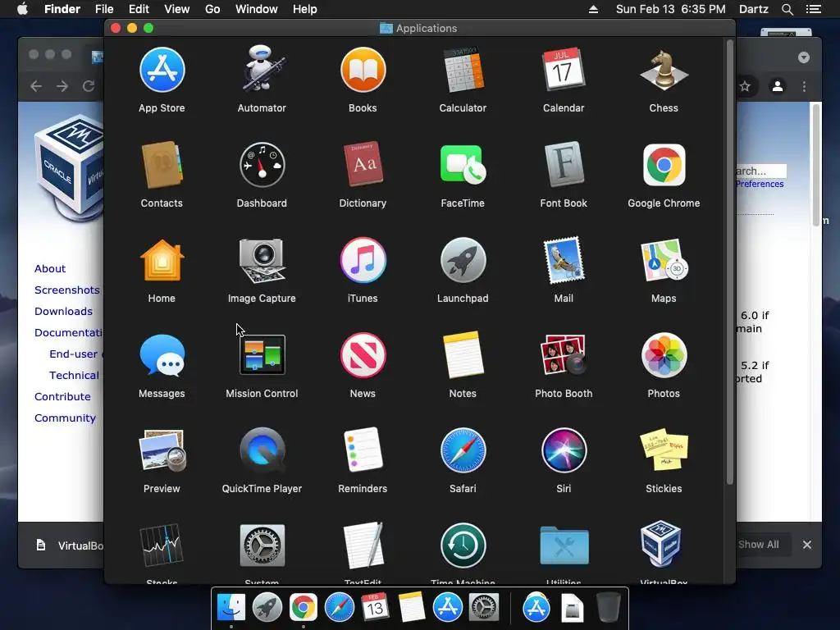Open the Siri app icon
This screenshot has width=840, height=630.
pyautogui.click(x=563, y=450)
